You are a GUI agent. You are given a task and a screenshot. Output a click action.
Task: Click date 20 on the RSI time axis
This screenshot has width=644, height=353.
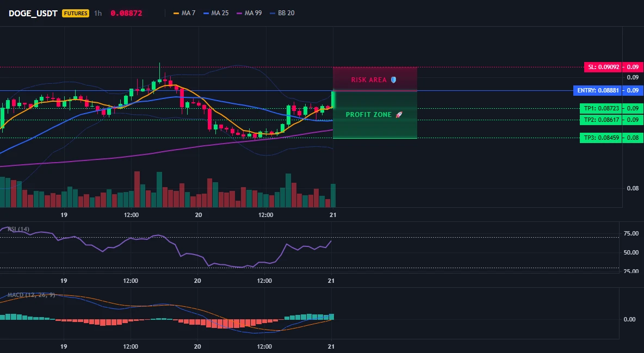197,281
